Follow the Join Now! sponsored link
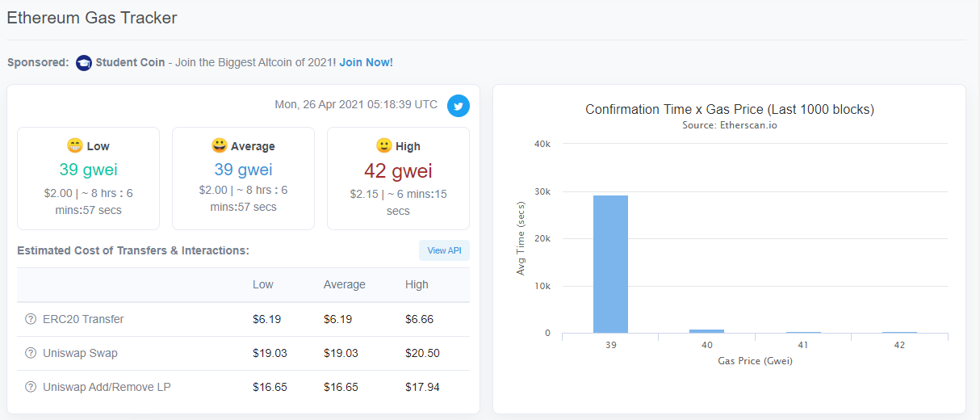 pyautogui.click(x=366, y=62)
